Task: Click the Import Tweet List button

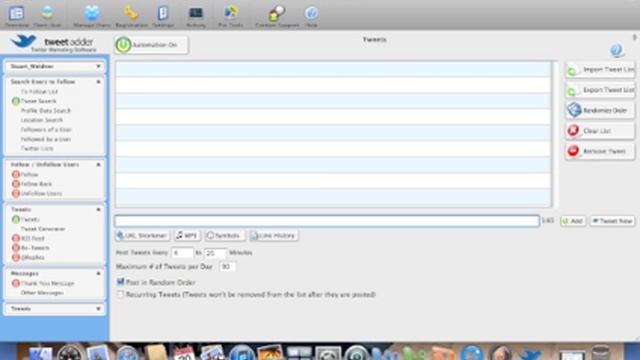Action: click(x=600, y=70)
